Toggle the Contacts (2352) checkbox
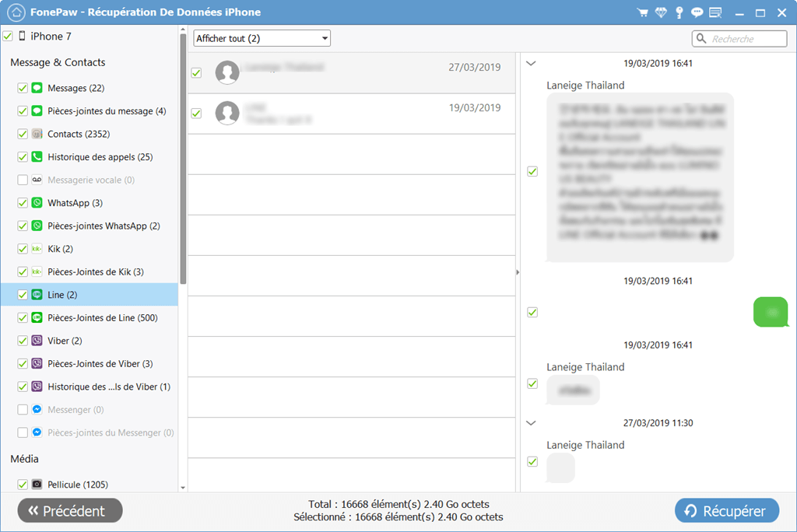This screenshot has width=797, height=532. pos(23,134)
